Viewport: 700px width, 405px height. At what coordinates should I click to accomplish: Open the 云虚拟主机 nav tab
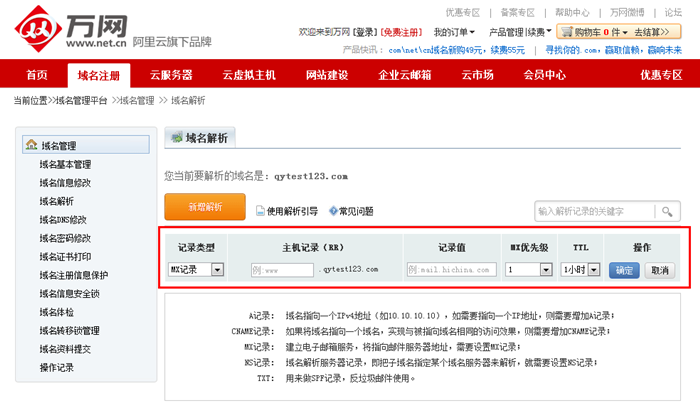[249, 75]
